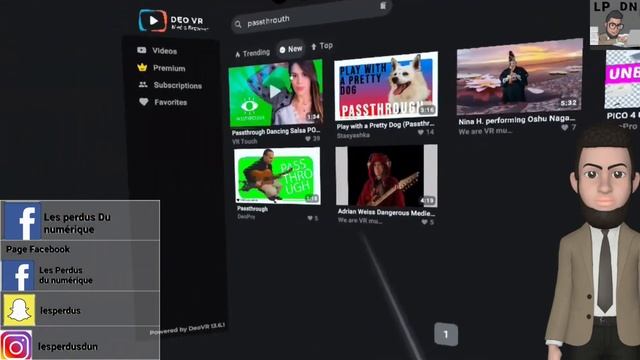
Task: Focus the passthrouth search field
Action: [311, 16]
